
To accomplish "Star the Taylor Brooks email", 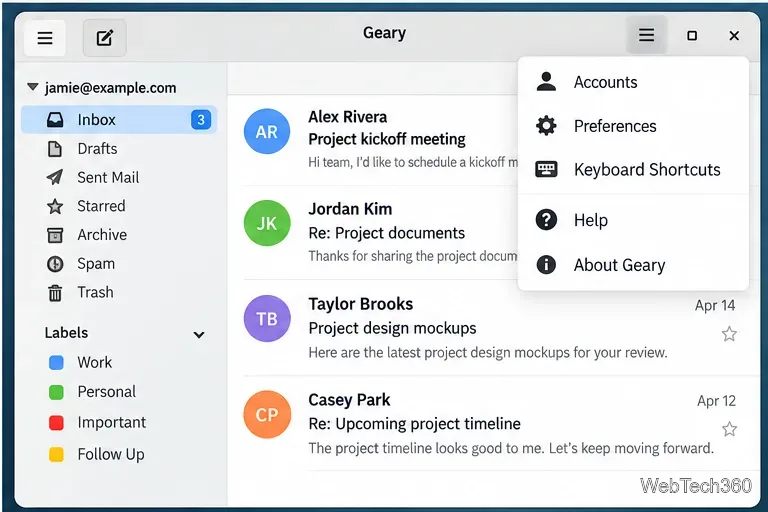I will 729,334.
